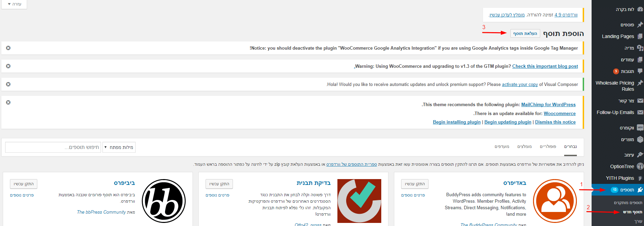Click the YITH Plugins icon in sidebar
Screen dimensions: 644x226
pos(640,178)
